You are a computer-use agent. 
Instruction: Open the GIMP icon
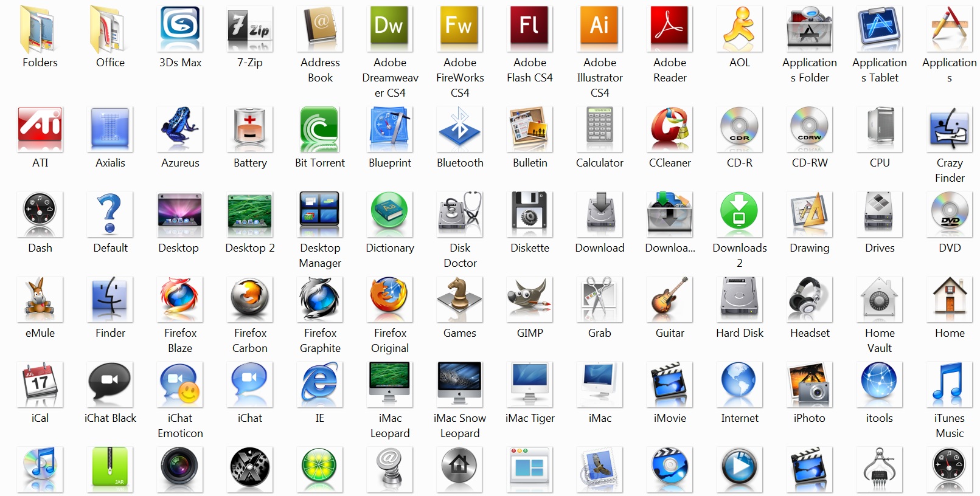530,299
